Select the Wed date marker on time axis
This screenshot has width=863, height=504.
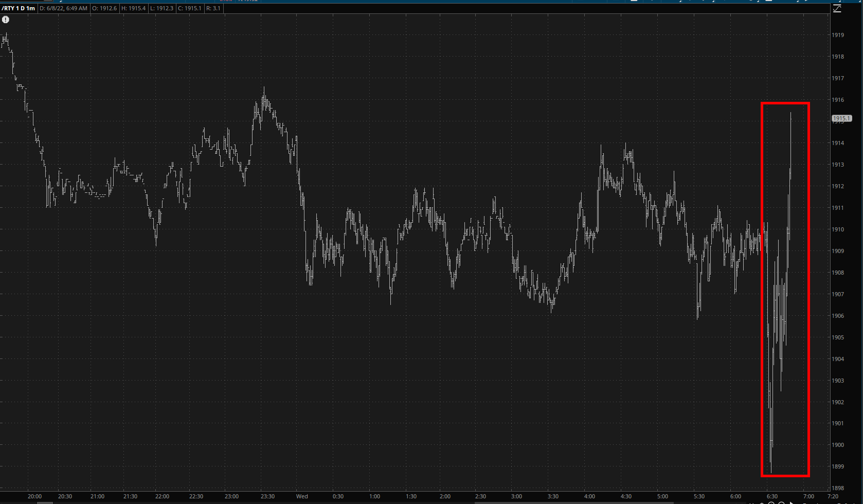click(x=302, y=496)
